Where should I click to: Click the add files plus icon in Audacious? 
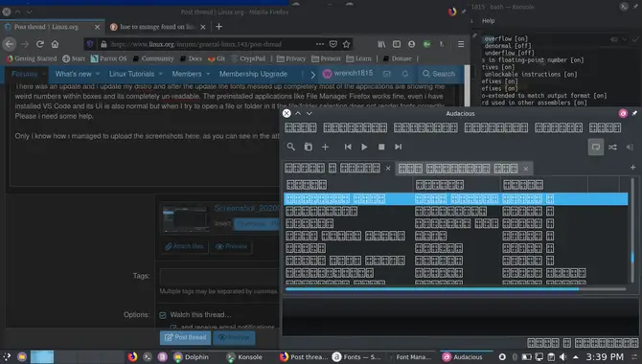click(x=325, y=147)
